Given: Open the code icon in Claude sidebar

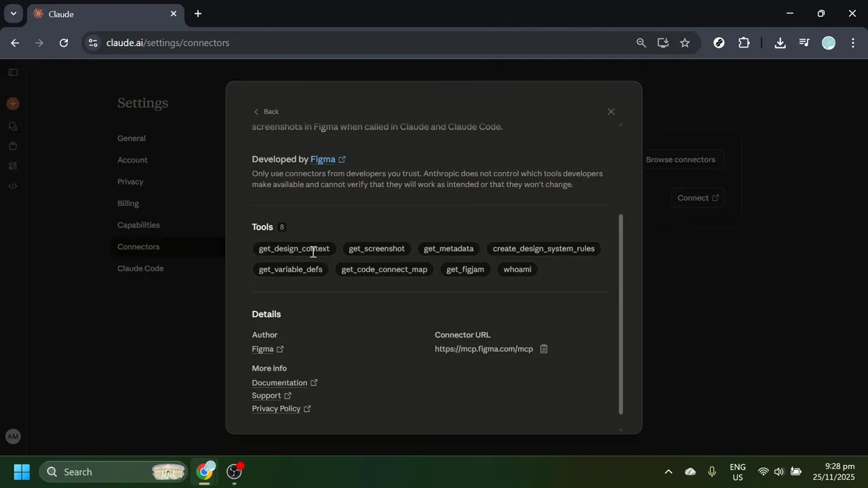Looking at the screenshot, I should (13, 186).
